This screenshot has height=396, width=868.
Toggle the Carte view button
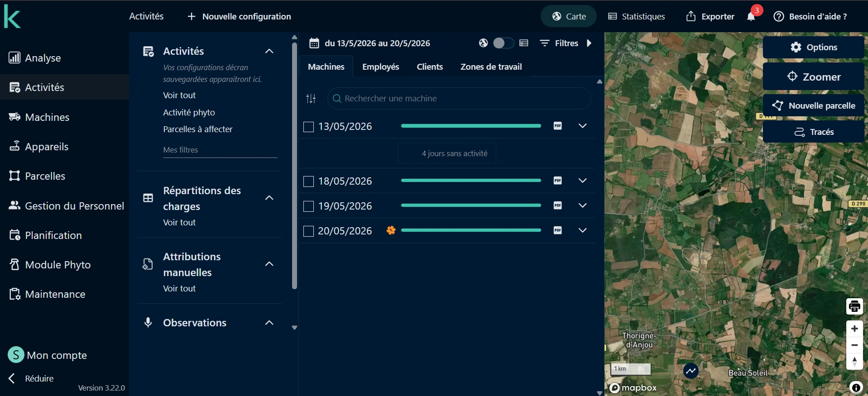pos(569,16)
